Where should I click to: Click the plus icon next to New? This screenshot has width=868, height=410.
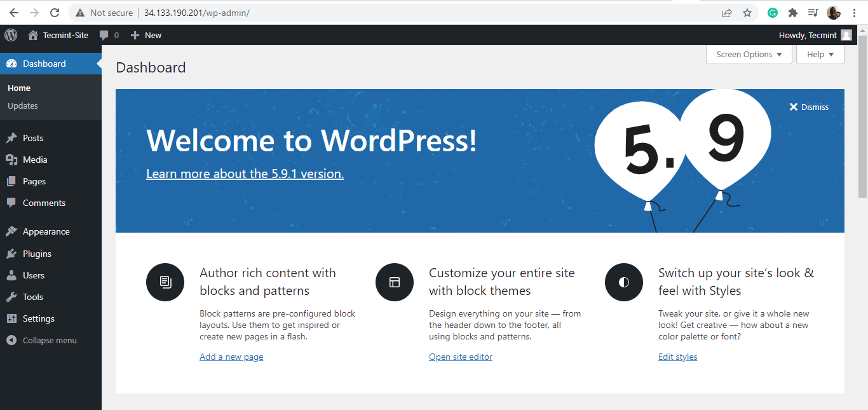(x=135, y=36)
